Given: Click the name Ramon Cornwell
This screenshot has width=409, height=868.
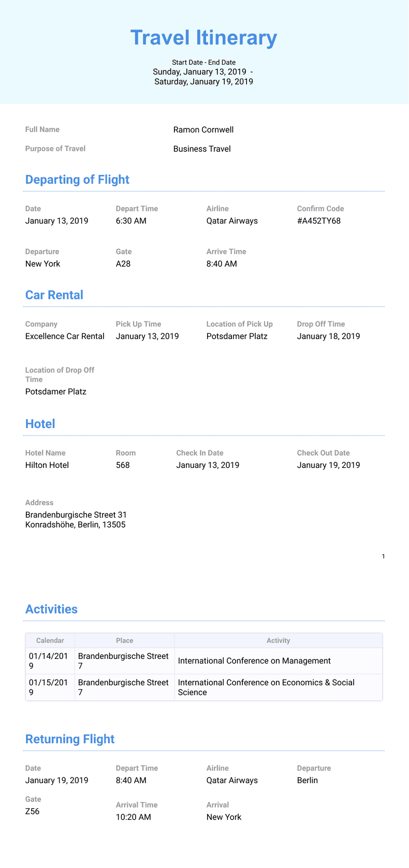Looking at the screenshot, I should (x=203, y=130).
